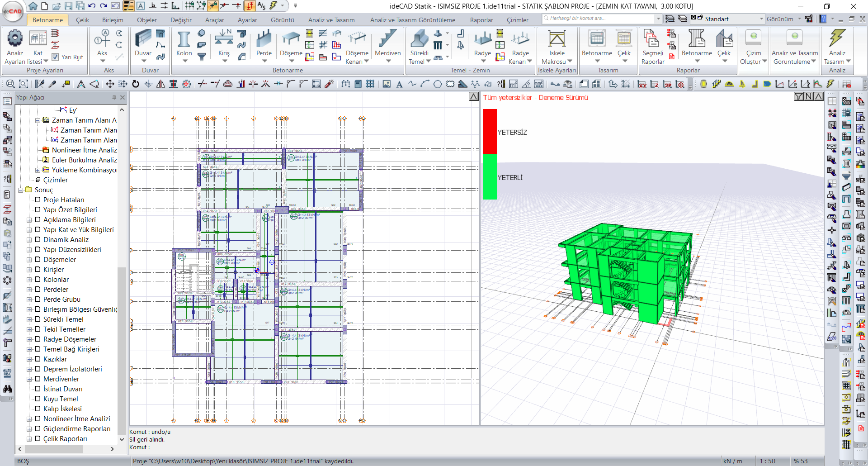
Task: Click the Home icon in quick access bar
Action: click(33, 6)
